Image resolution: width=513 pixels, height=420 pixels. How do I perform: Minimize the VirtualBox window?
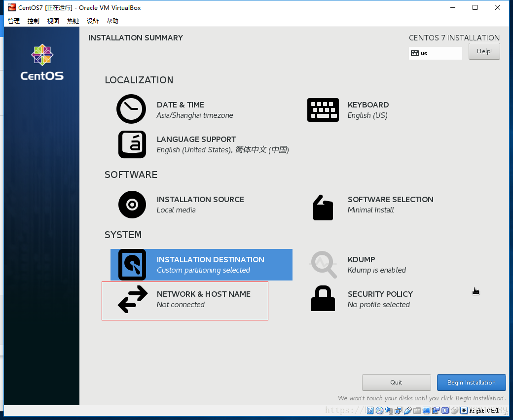coord(453,7)
